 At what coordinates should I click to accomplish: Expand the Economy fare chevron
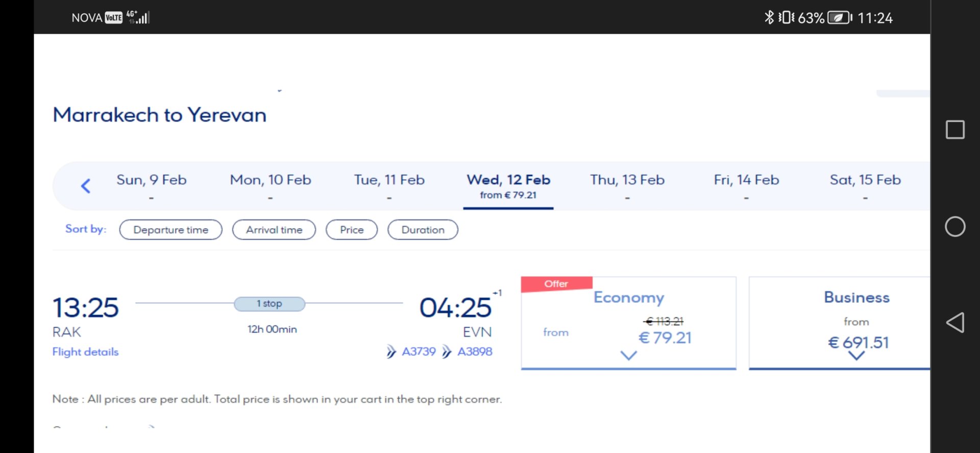point(628,355)
